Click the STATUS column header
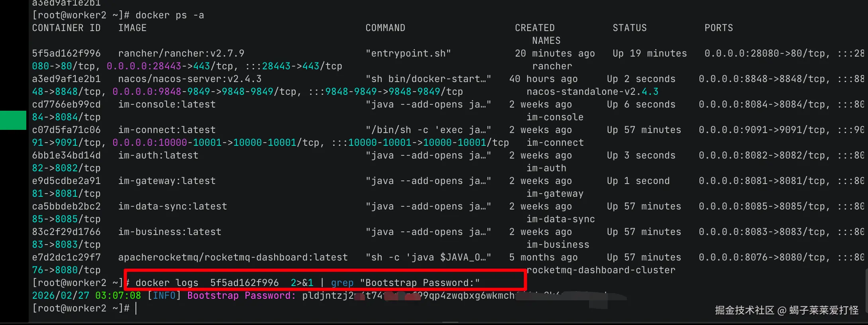This screenshot has width=868, height=325. [630, 28]
